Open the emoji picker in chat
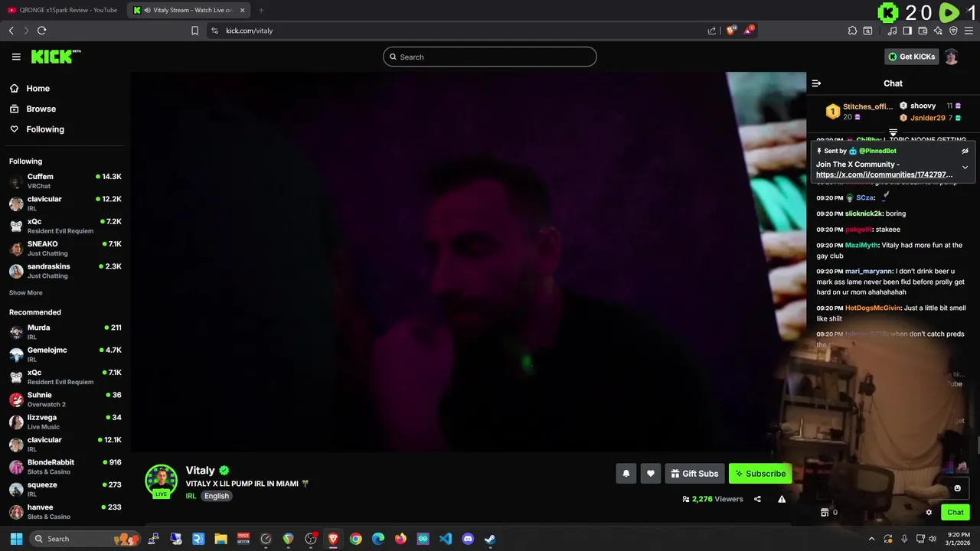This screenshot has width=980, height=551. pyautogui.click(x=957, y=488)
